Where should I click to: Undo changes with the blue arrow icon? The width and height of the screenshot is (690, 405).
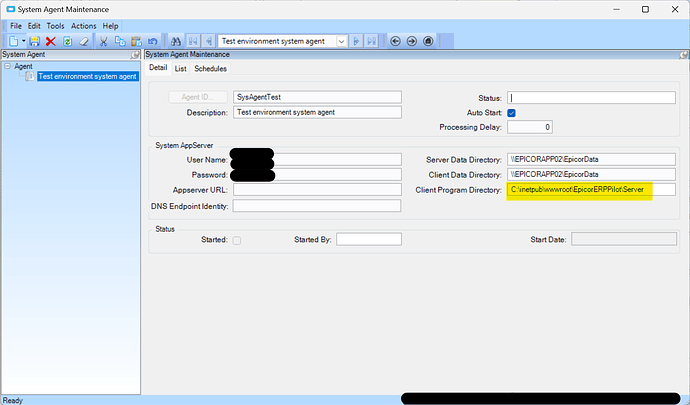pos(153,41)
